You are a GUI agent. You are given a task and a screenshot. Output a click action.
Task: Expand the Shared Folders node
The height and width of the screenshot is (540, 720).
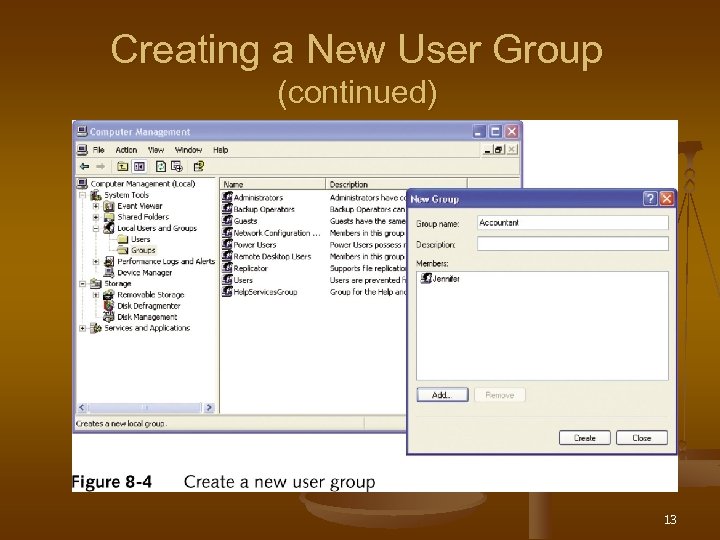96,217
